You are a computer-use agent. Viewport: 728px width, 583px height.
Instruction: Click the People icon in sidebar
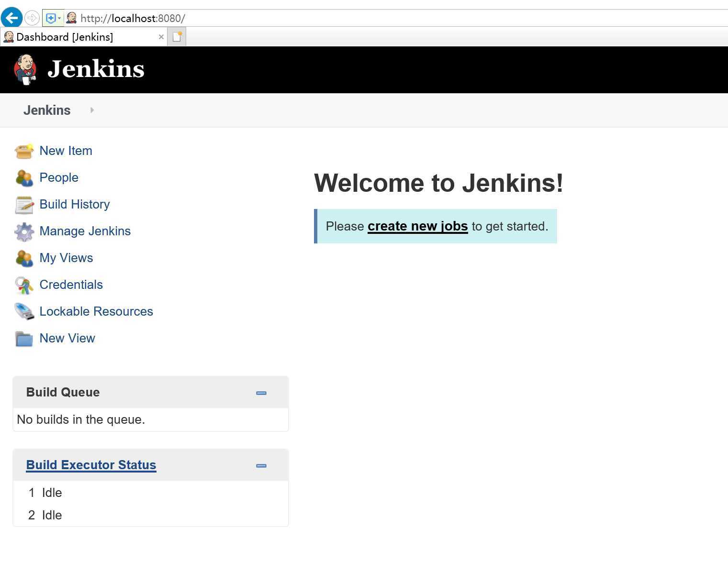pyautogui.click(x=24, y=178)
